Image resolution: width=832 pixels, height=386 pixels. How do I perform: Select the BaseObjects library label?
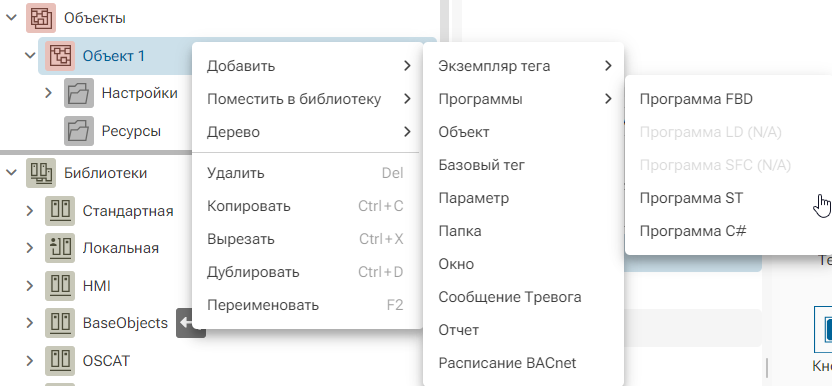(x=125, y=323)
